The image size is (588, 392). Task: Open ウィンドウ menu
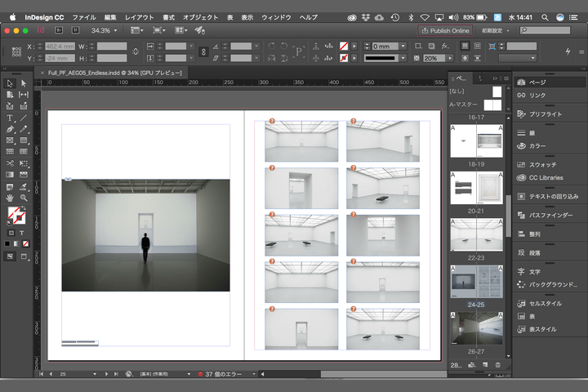tap(276, 17)
